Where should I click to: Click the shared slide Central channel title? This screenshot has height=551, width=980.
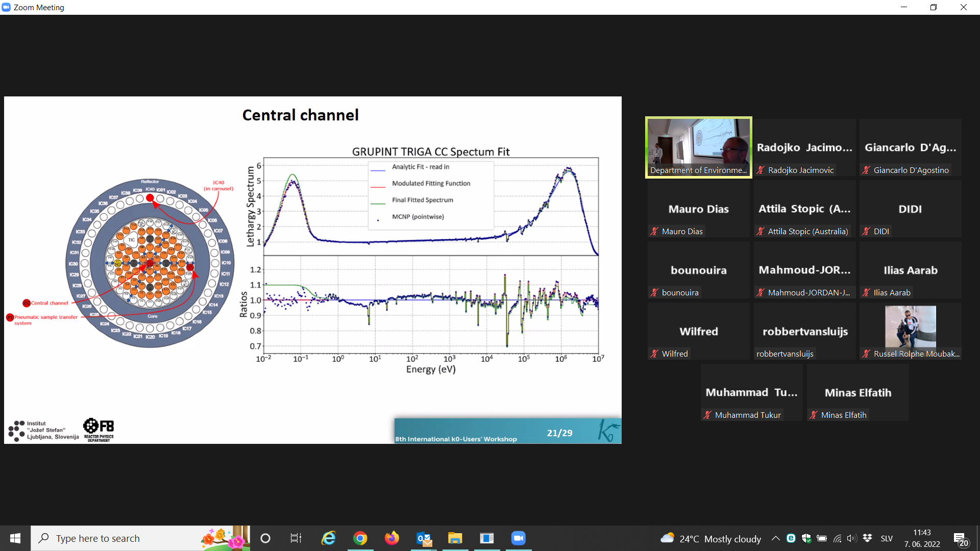coord(300,115)
